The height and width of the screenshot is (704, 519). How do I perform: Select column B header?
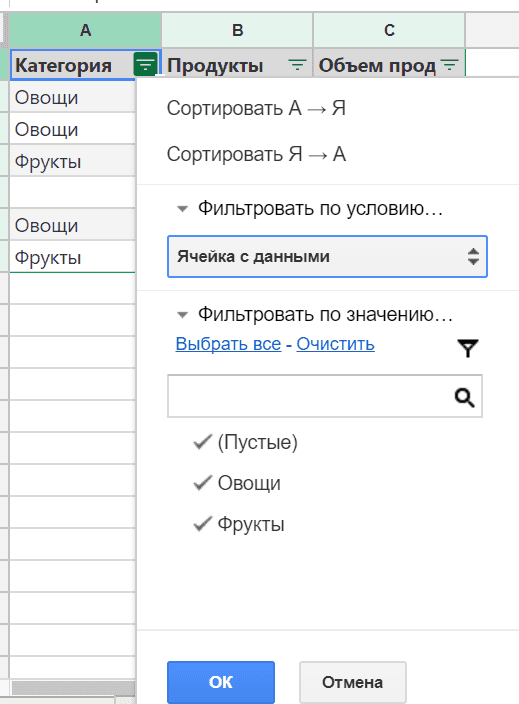[x=237, y=30]
